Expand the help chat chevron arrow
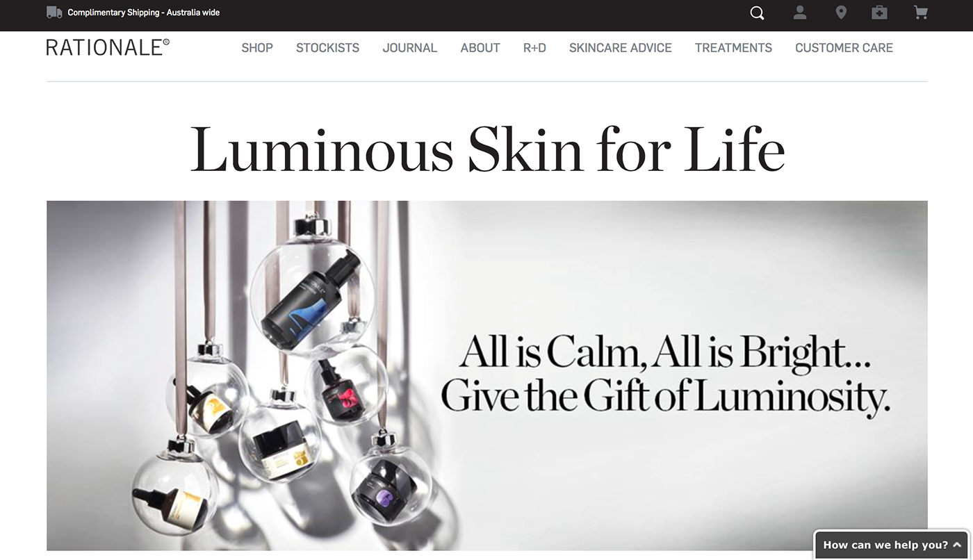973x560 pixels. click(x=957, y=545)
